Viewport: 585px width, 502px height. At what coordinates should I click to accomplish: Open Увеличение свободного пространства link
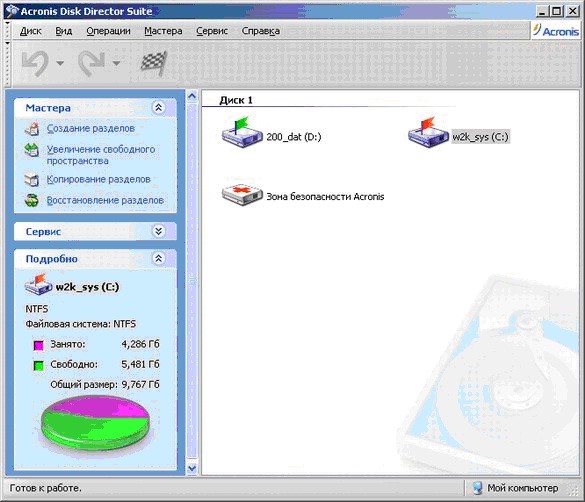click(101, 155)
